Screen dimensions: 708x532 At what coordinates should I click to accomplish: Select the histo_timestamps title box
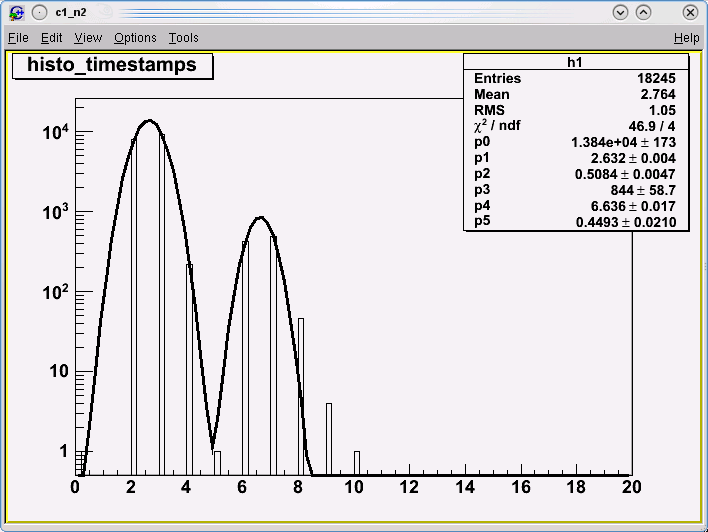112,65
